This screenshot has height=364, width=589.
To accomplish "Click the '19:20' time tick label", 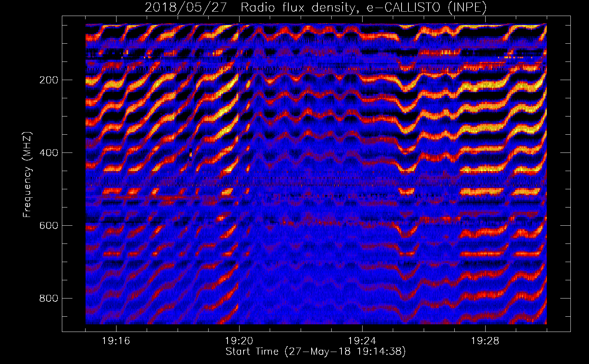I will pos(239,341).
